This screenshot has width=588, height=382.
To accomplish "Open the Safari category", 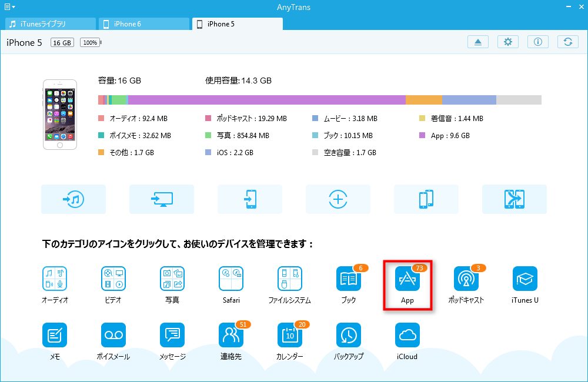I will (231, 279).
